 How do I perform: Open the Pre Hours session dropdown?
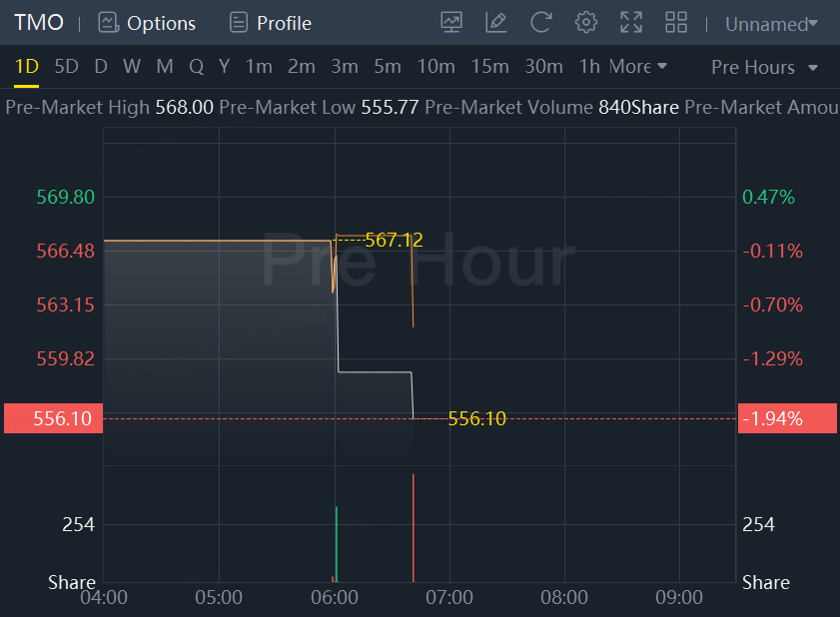[x=764, y=67]
